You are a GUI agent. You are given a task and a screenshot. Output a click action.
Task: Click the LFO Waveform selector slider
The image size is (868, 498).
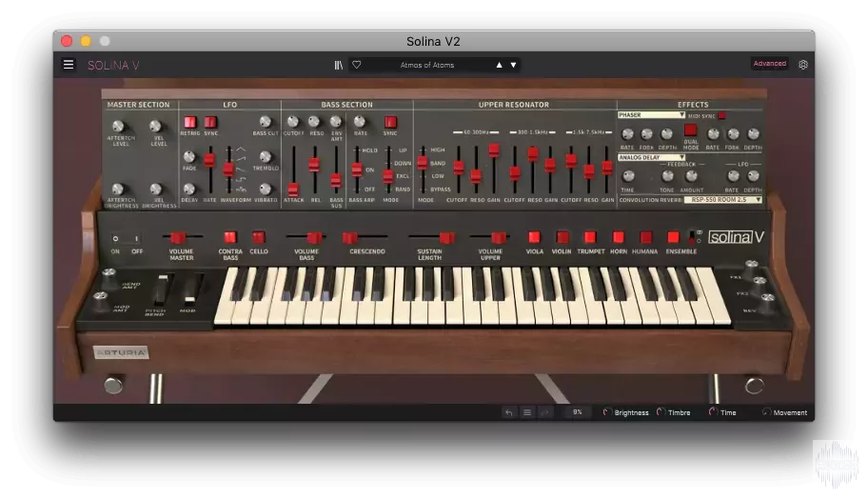click(228, 169)
